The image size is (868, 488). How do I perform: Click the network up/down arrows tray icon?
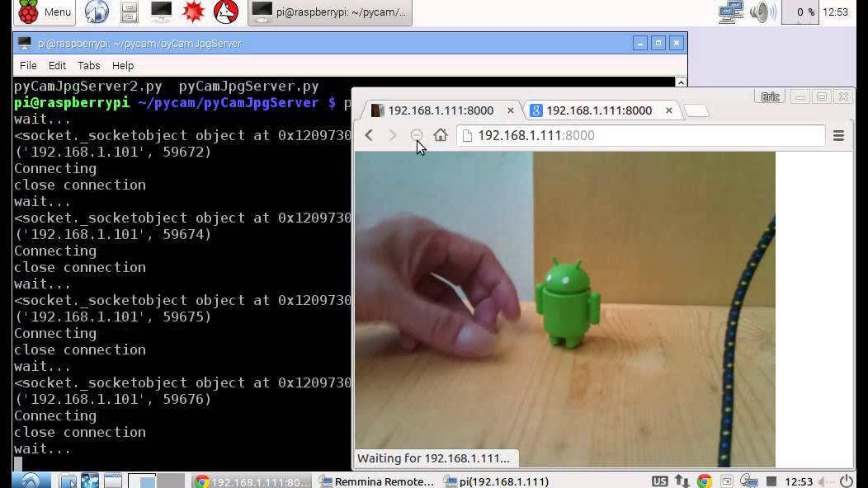682,481
